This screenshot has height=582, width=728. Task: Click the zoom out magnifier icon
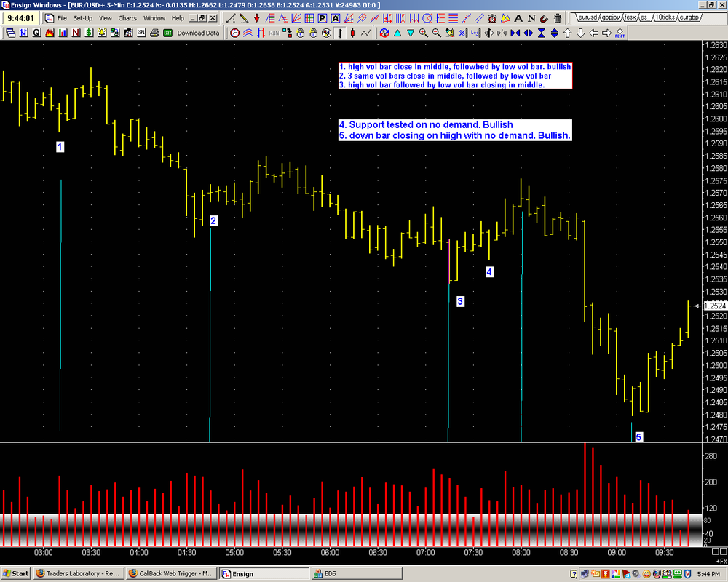(436, 33)
